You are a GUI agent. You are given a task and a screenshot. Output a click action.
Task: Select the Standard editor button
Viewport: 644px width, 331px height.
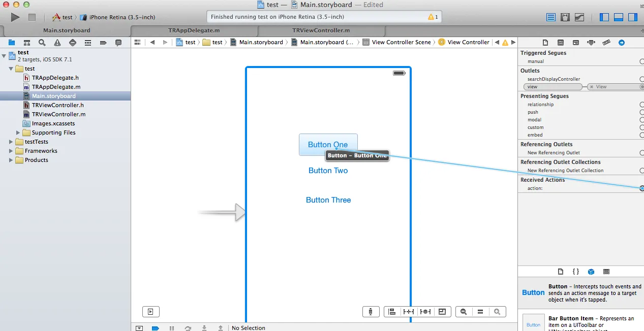coord(551,17)
